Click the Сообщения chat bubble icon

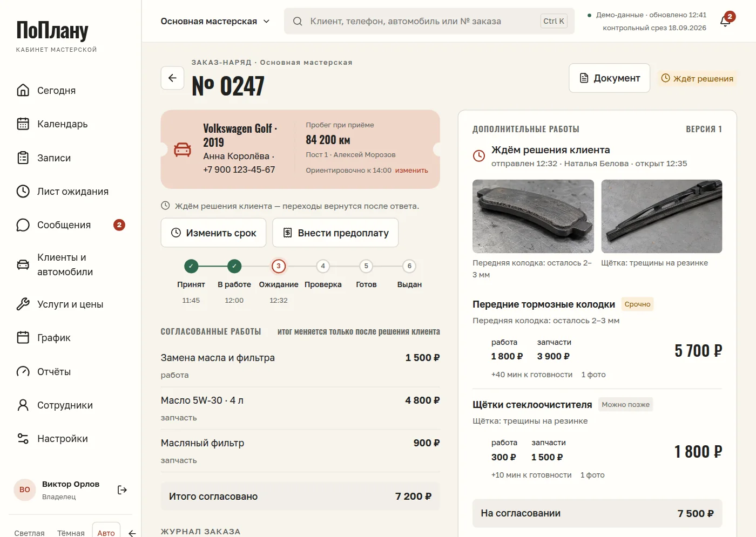[23, 225]
